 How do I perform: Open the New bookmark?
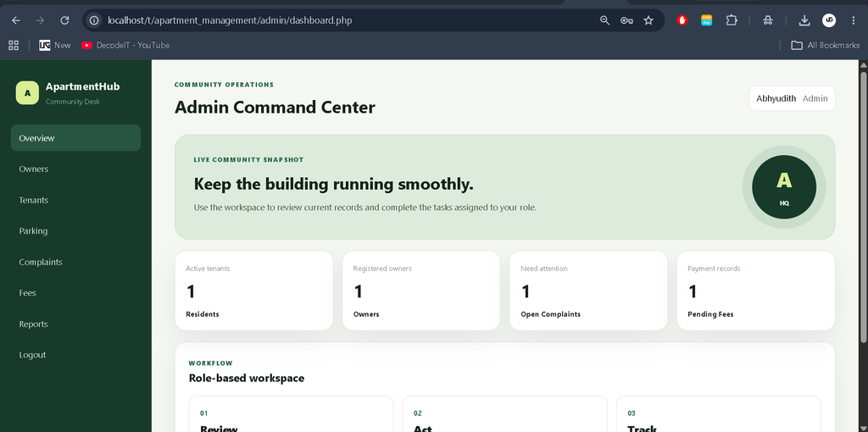[55, 46]
